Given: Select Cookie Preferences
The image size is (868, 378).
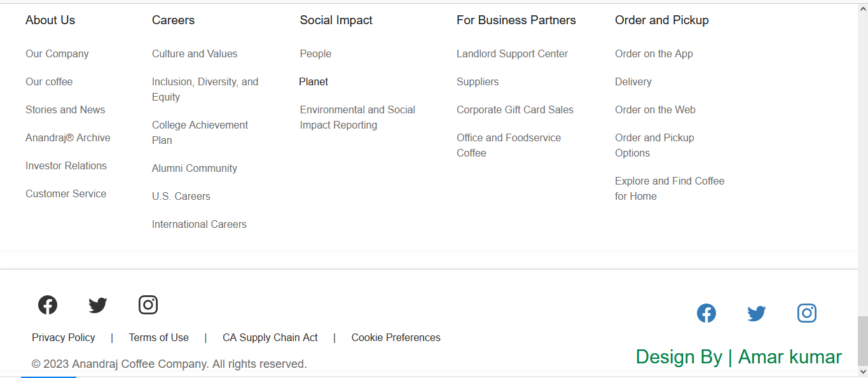Looking at the screenshot, I should tap(396, 338).
